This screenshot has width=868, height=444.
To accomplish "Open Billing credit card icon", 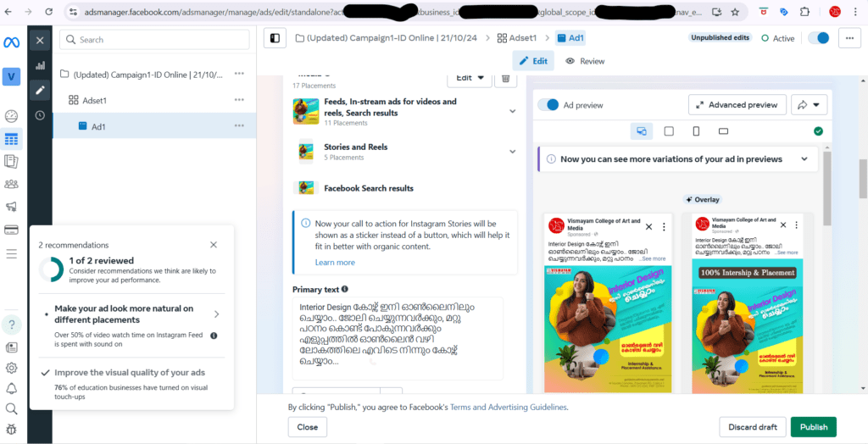I will pos(11,229).
